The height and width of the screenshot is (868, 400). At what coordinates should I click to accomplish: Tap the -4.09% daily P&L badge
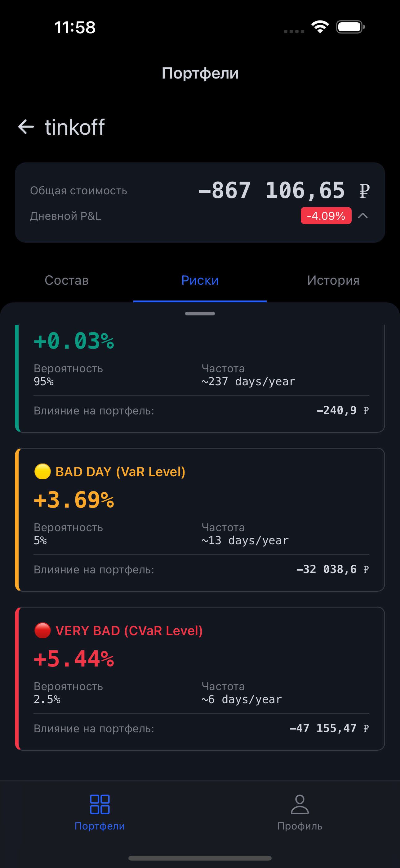(x=326, y=216)
